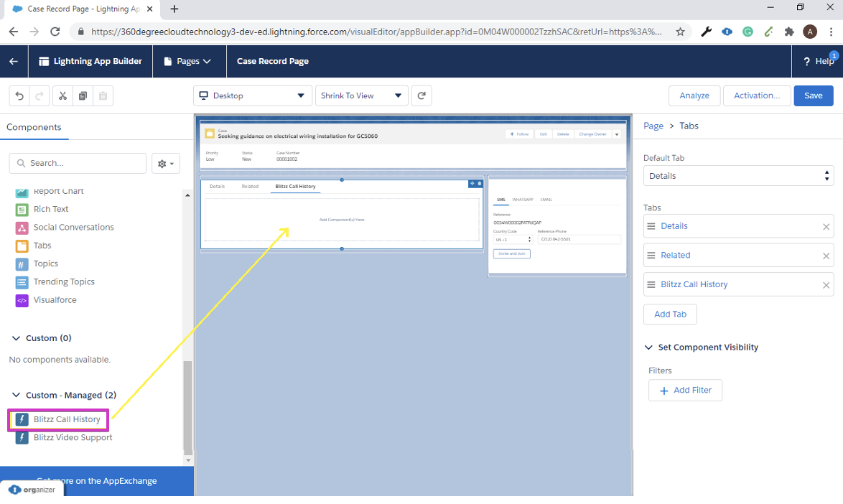The height and width of the screenshot is (504, 843).
Task: Click the cut scissors icon
Action: tap(62, 95)
